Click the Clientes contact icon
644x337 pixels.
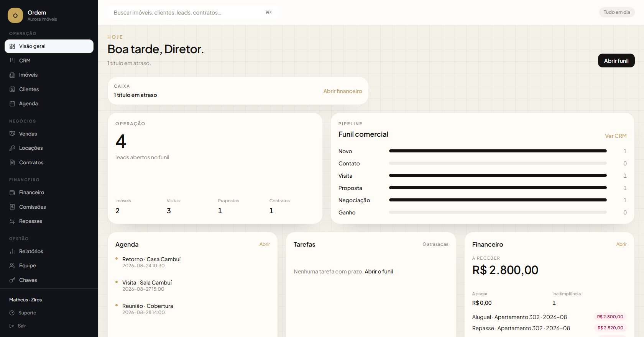click(x=12, y=89)
